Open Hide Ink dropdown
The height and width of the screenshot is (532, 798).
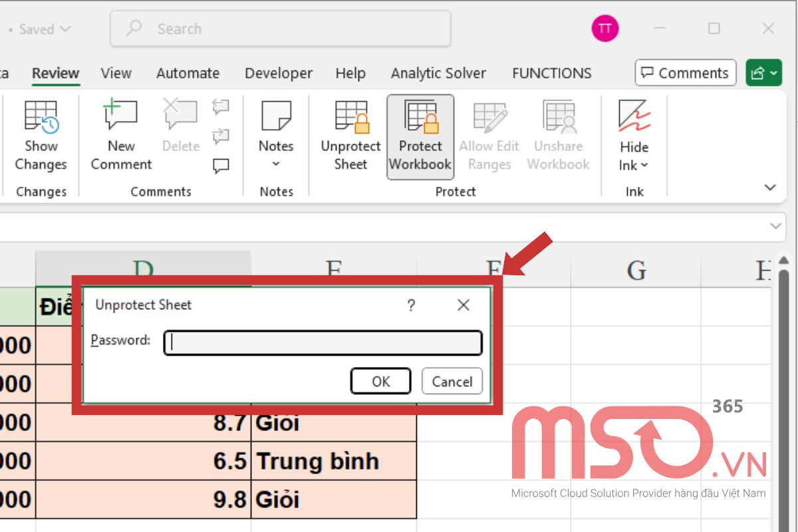pos(634,137)
